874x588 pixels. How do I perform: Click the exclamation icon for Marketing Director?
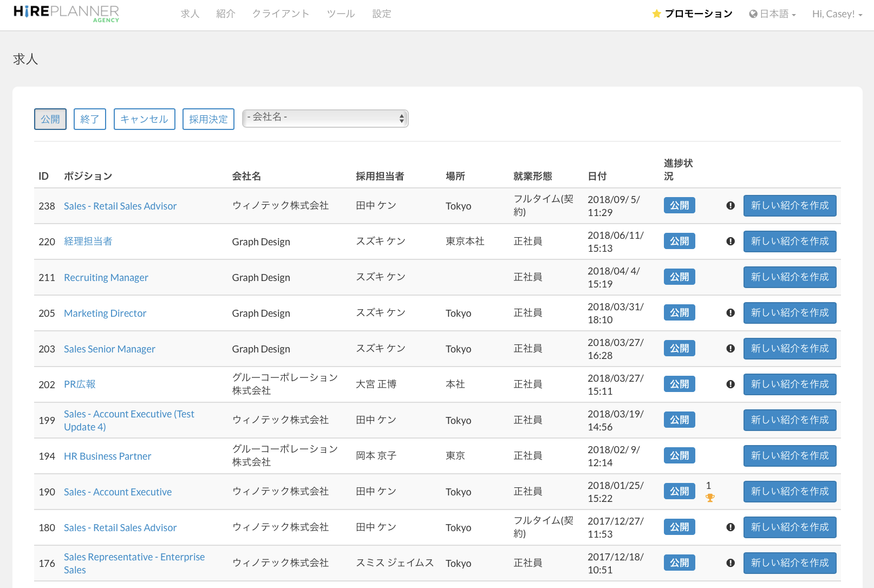730,313
